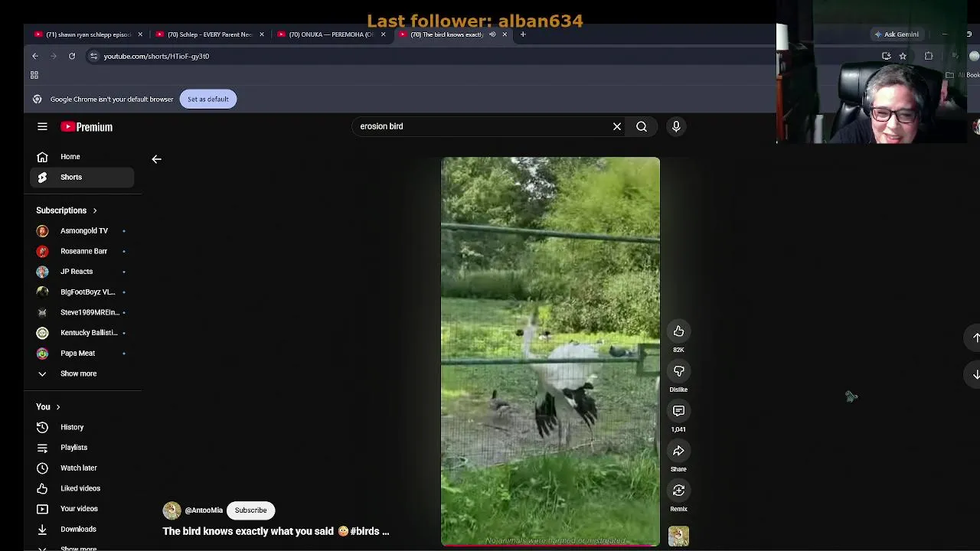Open Liked videos in the sidebar
Screen dimensions: 980x551
point(83,488)
